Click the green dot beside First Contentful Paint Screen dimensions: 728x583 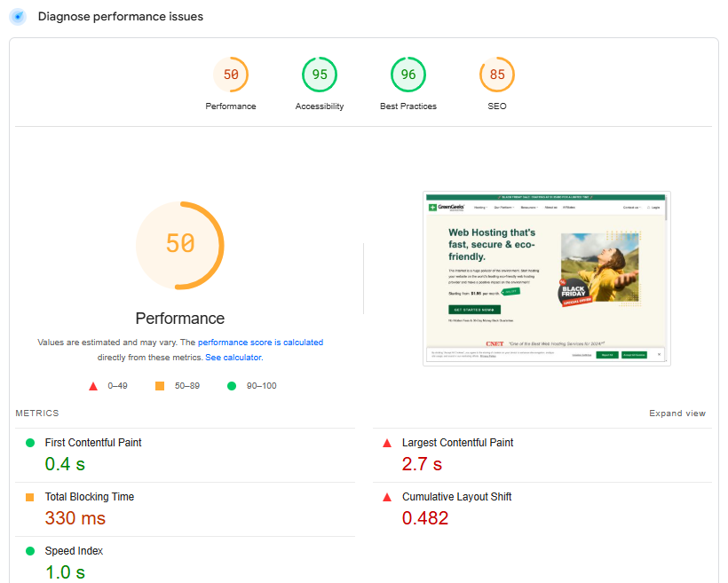pos(29,442)
